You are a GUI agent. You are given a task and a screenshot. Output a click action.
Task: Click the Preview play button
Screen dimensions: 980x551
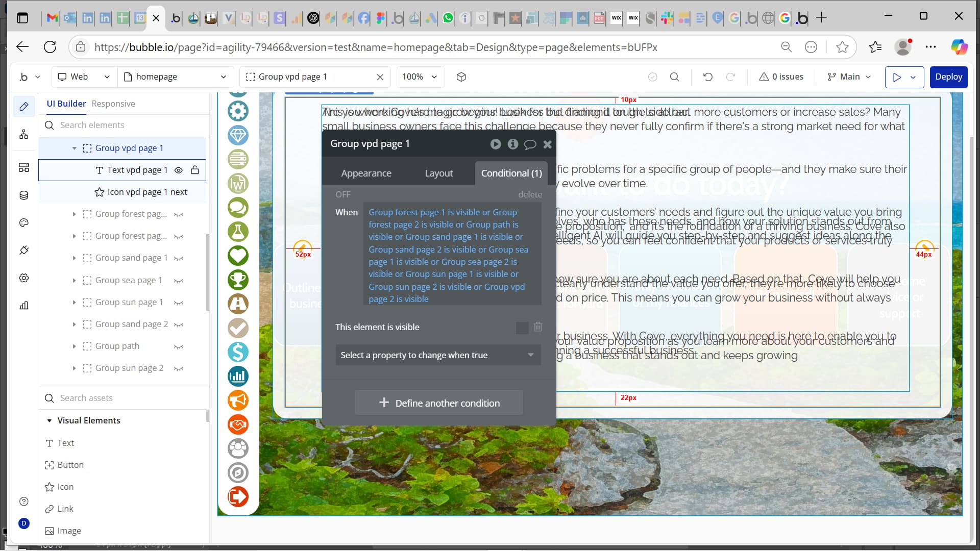point(897,77)
